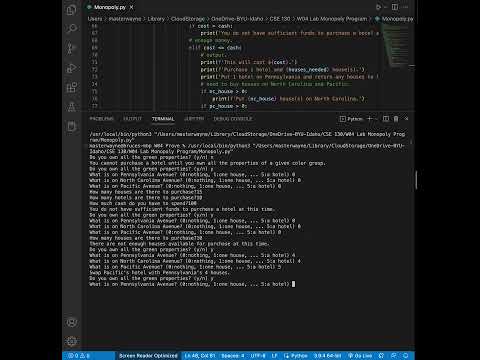Screen dimensions: 480x360
Task: Open the Manage gear menu
Action: pyautogui.click(x=71, y=341)
